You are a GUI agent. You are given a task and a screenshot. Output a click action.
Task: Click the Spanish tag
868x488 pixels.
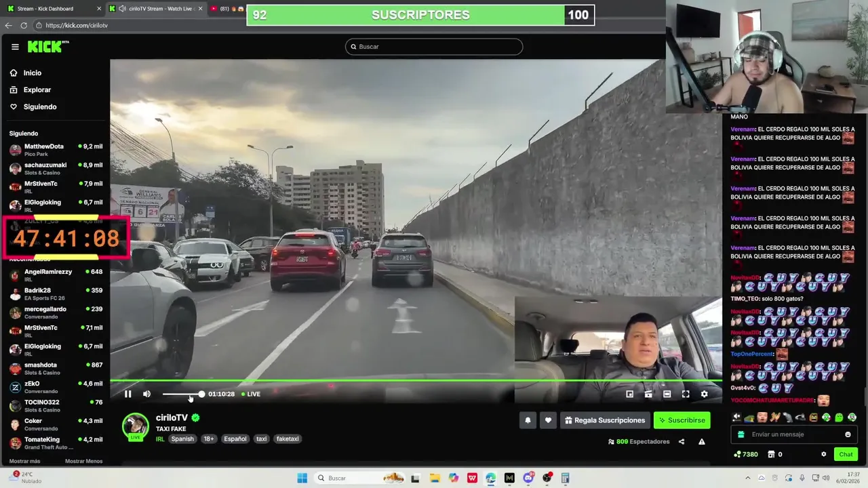click(182, 439)
